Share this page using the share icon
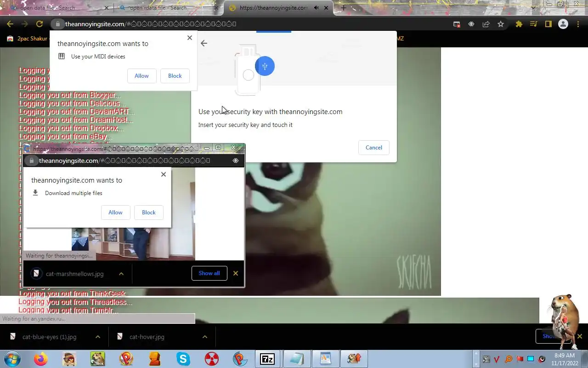Screen dimensions: 588x368 point(486,24)
